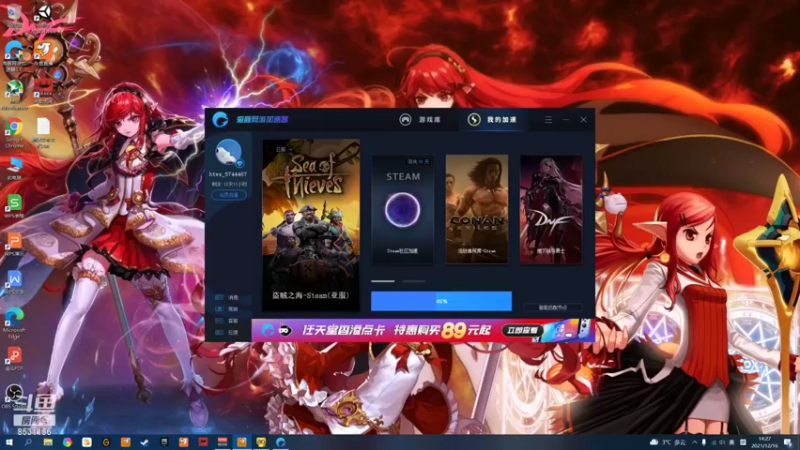The image size is (800, 450).
Task: Open Google Chrome desktop shortcut
Action: [14, 132]
